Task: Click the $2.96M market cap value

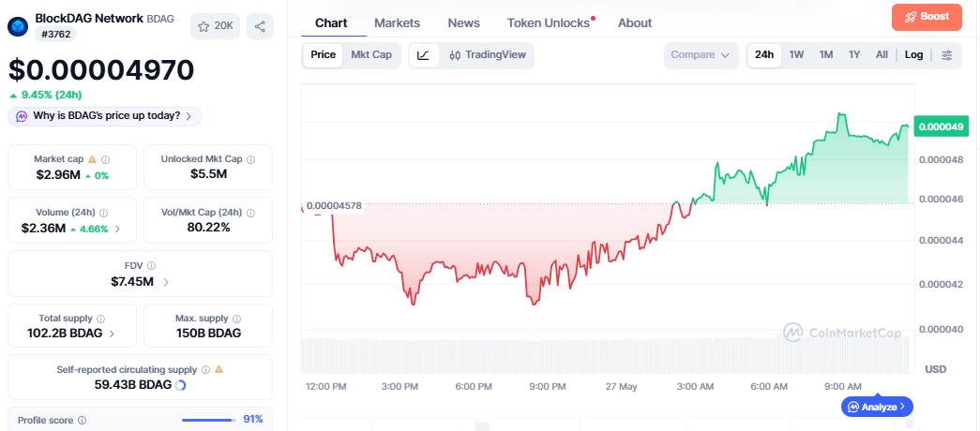Action: click(x=58, y=175)
